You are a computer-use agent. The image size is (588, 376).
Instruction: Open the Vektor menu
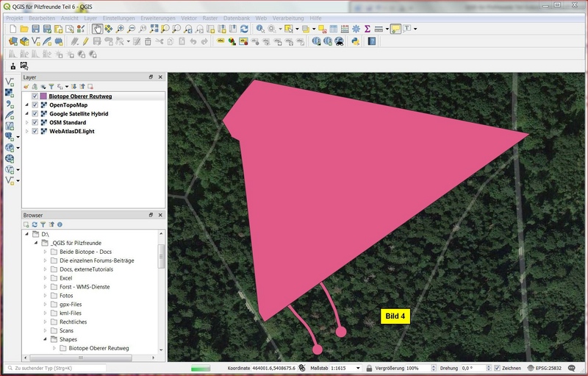tap(188, 17)
